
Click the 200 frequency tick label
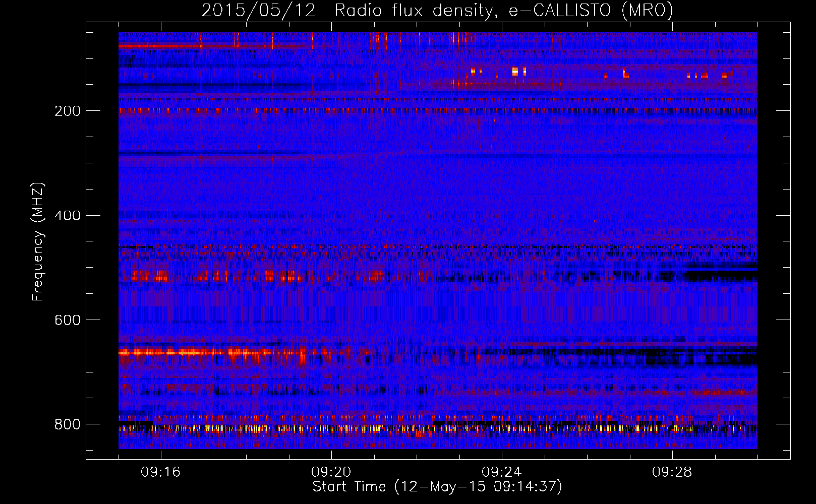click(x=68, y=111)
